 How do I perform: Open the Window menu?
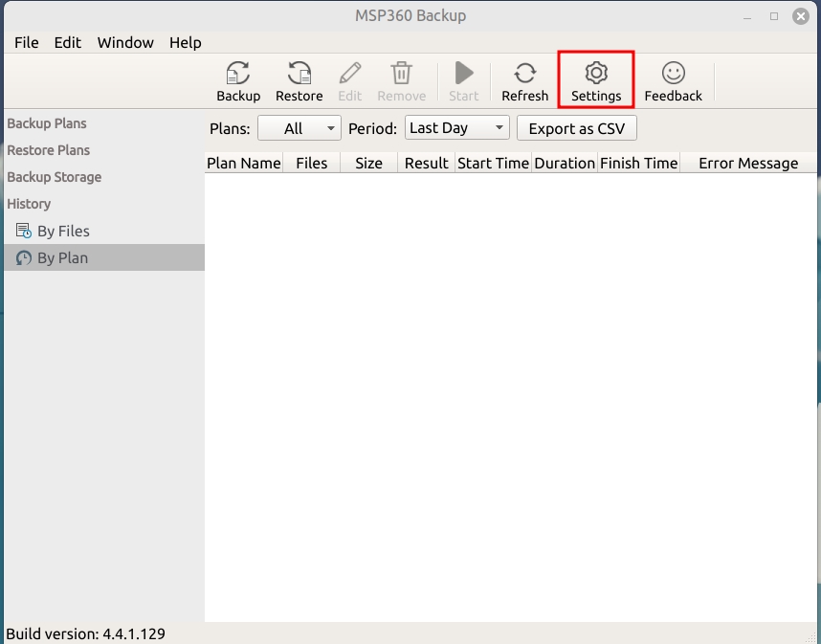tap(125, 42)
